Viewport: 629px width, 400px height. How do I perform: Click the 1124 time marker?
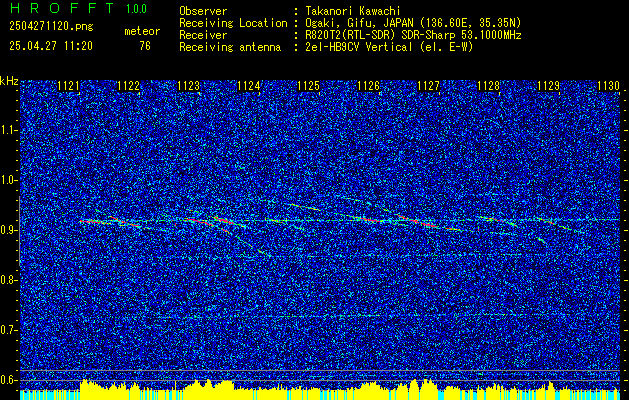pyautogui.click(x=248, y=86)
